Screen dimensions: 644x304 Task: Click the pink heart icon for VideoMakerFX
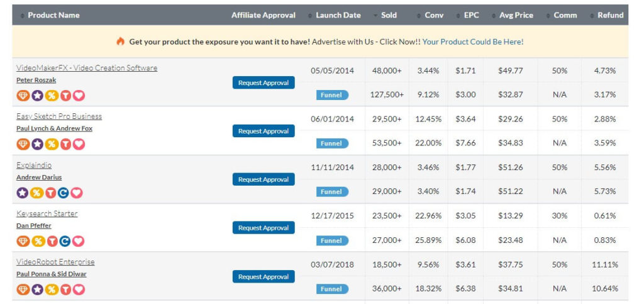tap(79, 96)
